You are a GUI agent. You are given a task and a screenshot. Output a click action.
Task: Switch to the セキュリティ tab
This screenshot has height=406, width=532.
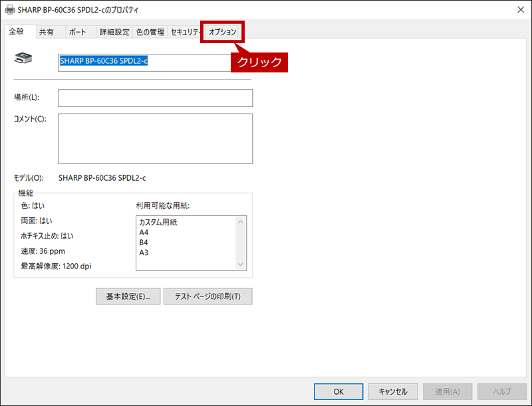click(x=186, y=32)
